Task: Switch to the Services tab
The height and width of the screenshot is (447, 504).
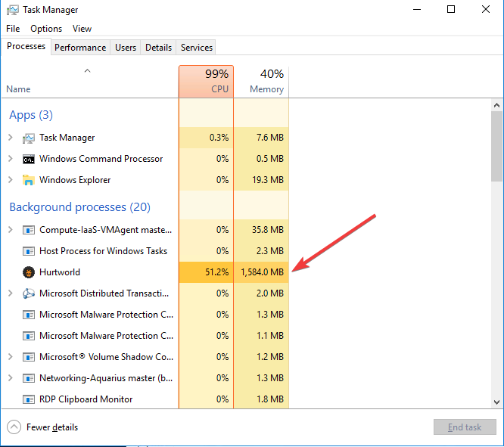Action: pyautogui.click(x=197, y=48)
